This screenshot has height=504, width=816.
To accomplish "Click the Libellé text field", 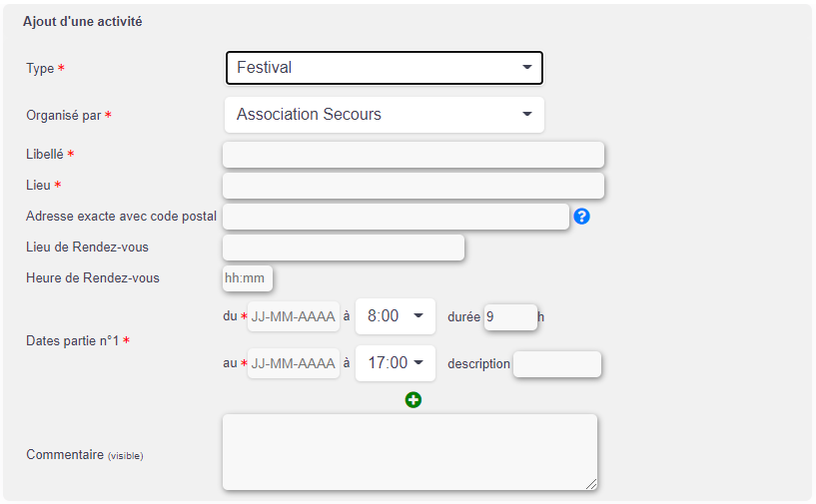I will 413,155.
